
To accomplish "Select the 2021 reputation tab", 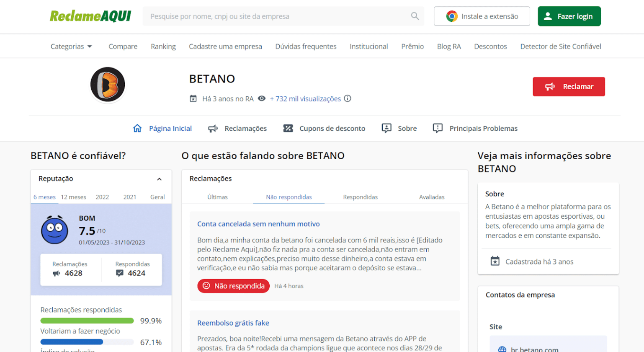I will coord(130,197).
